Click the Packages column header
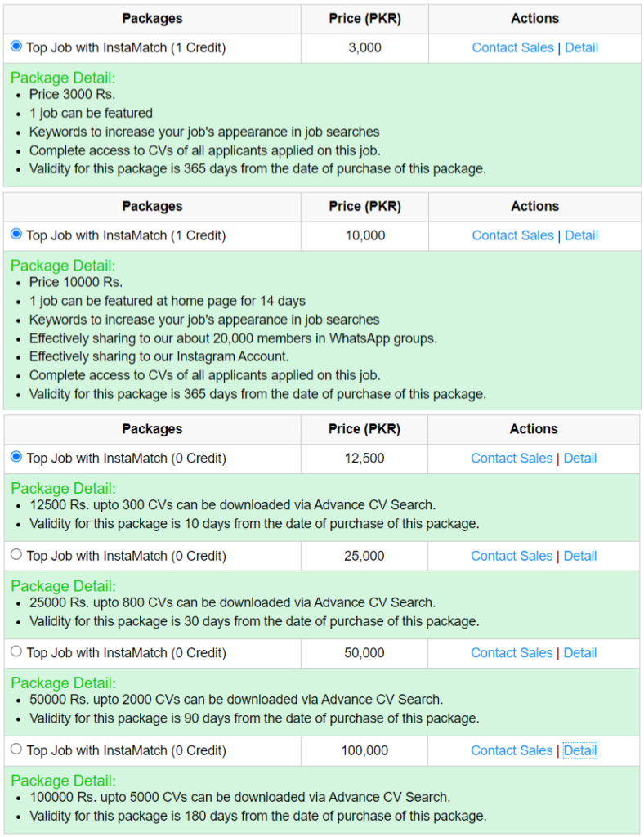This screenshot has width=644, height=837. coord(152,18)
